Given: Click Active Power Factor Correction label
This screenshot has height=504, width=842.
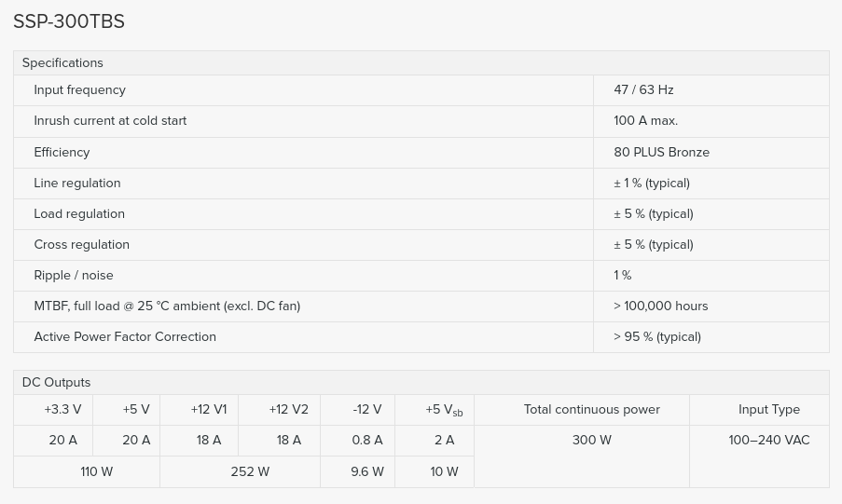Looking at the screenshot, I should (x=125, y=336).
